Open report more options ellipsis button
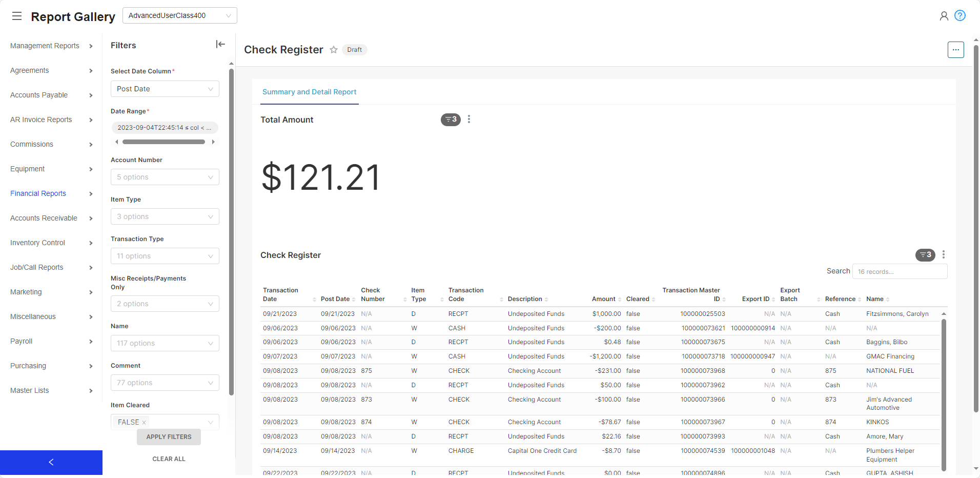This screenshot has width=980, height=478. tap(955, 50)
